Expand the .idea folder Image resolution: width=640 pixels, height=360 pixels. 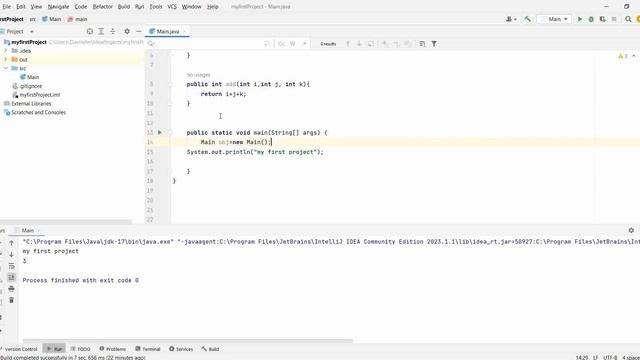(x=6, y=51)
